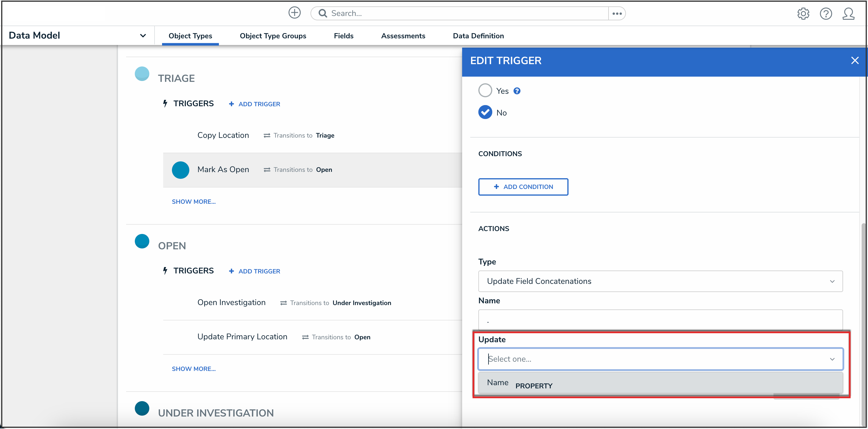
Task: Click the Open state color circle
Action: (142, 241)
